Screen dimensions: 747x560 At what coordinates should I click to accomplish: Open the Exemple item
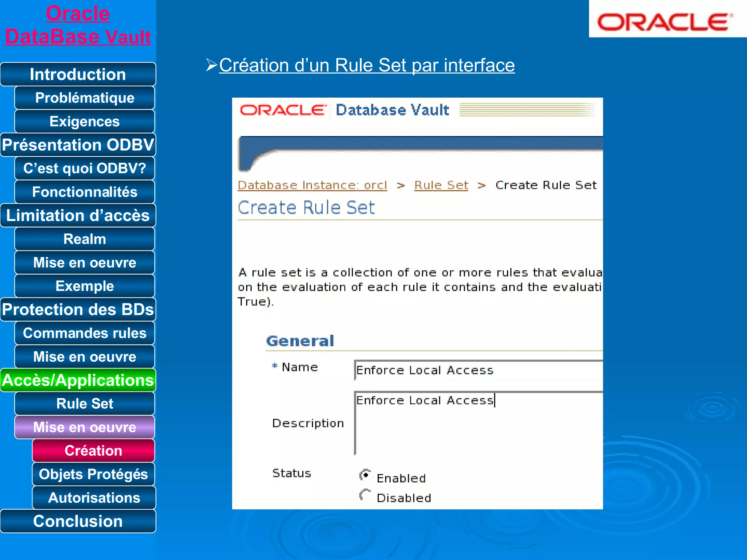[x=85, y=286]
